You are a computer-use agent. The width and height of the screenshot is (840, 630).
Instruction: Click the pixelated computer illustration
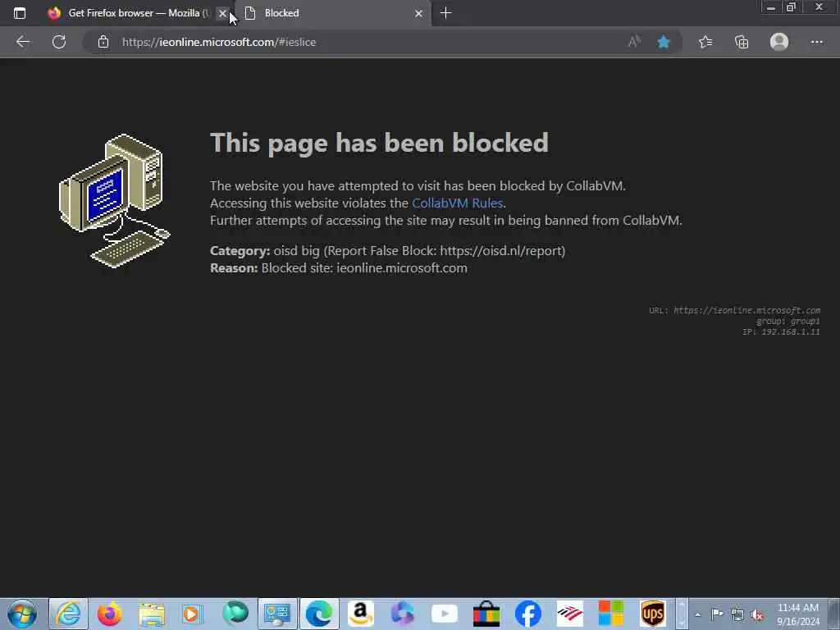(114, 200)
